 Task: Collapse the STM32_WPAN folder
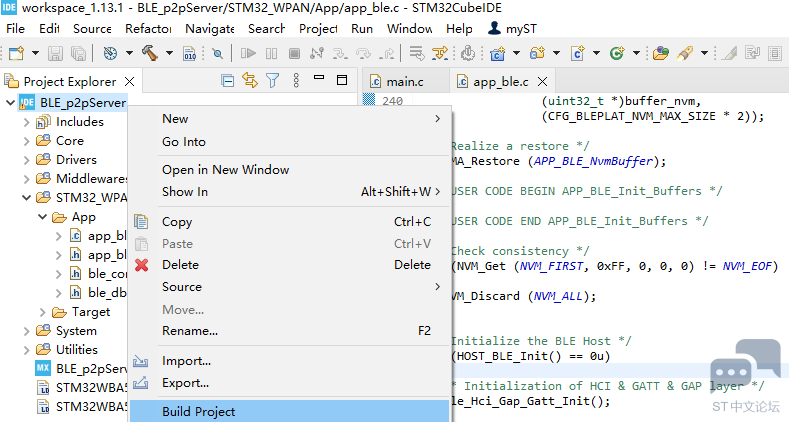[27, 198]
